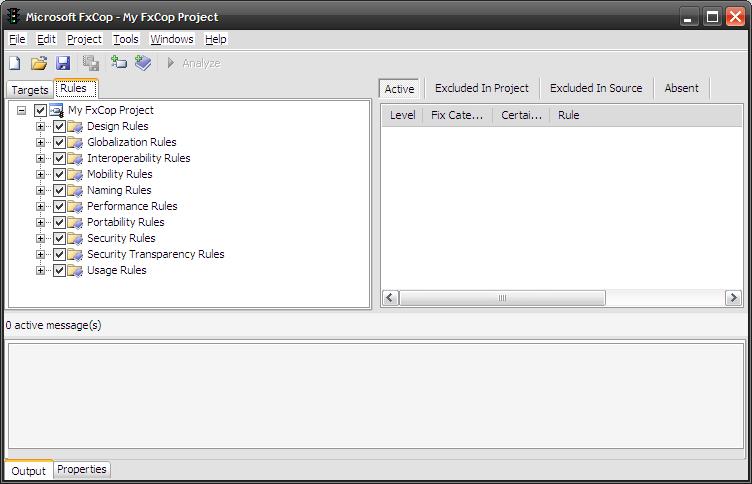This screenshot has height=484, width=752.
Task: Switch to the Excluded In Project tab
Action: [x=482, y=88]
